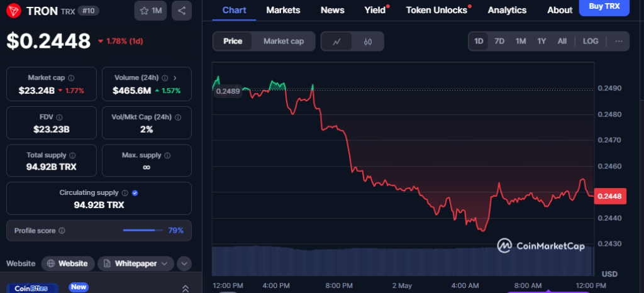Screen dimensions: 644x293
Task: Open chart more options ellipsis menu
Action: point(619,41)
